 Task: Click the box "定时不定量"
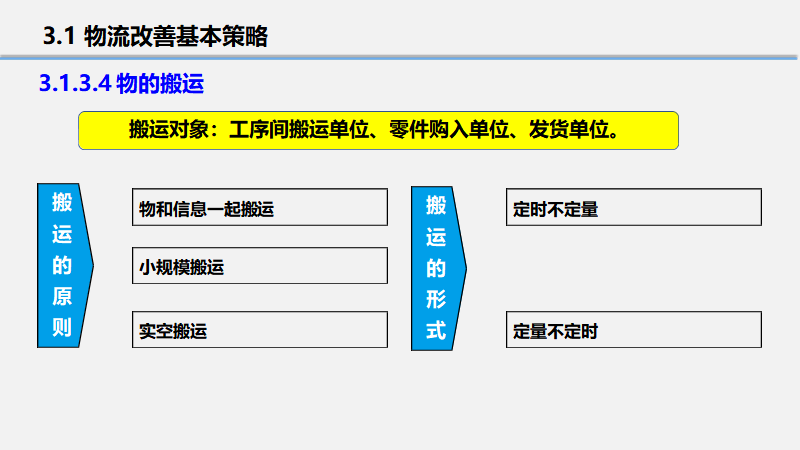point(634,207)
